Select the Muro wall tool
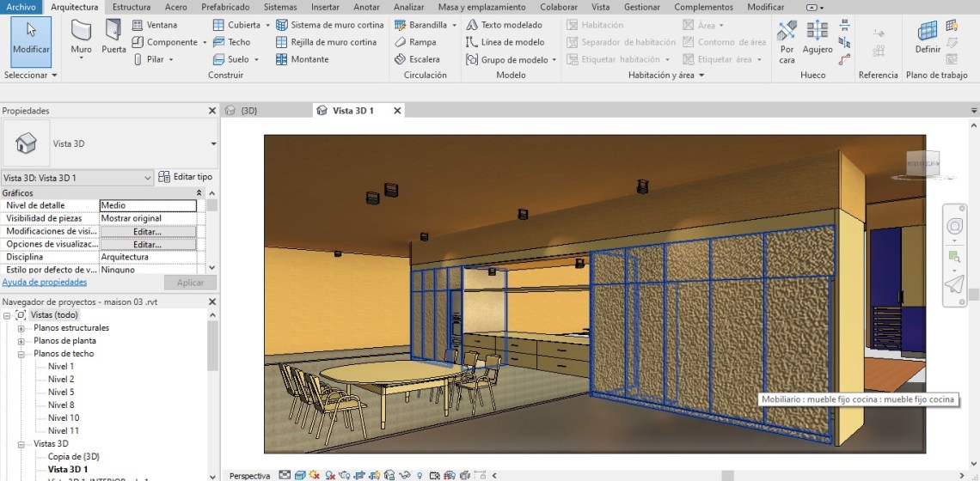The width and height of the screenshot is (980, 481). [81, 40]
